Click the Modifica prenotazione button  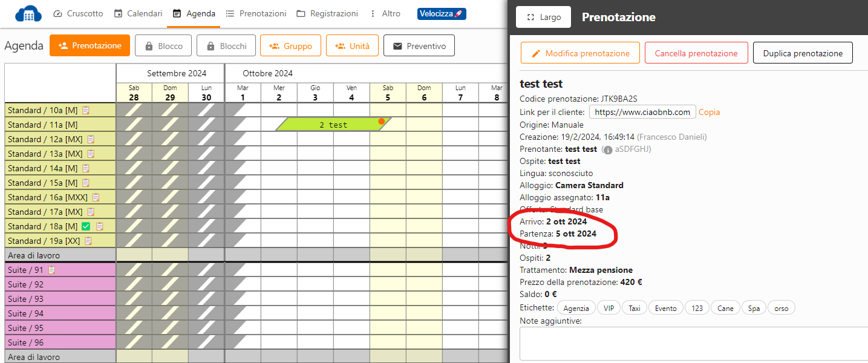579,53
